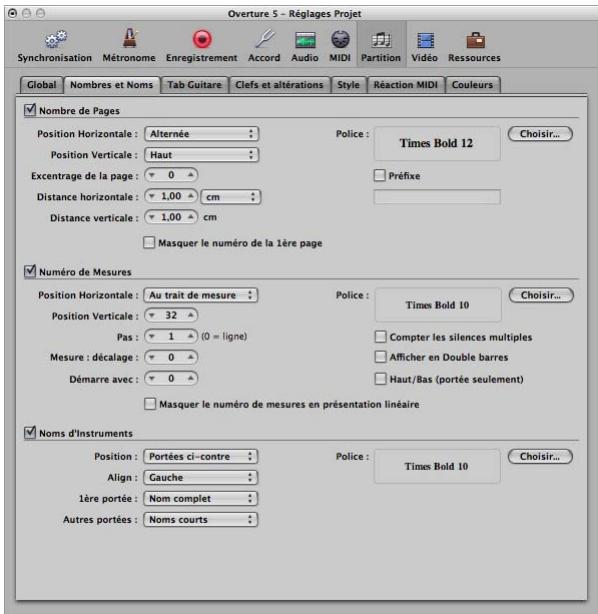598x614 pixels.
Task: Open the cm unit dropdown
Action: point(231,197)
